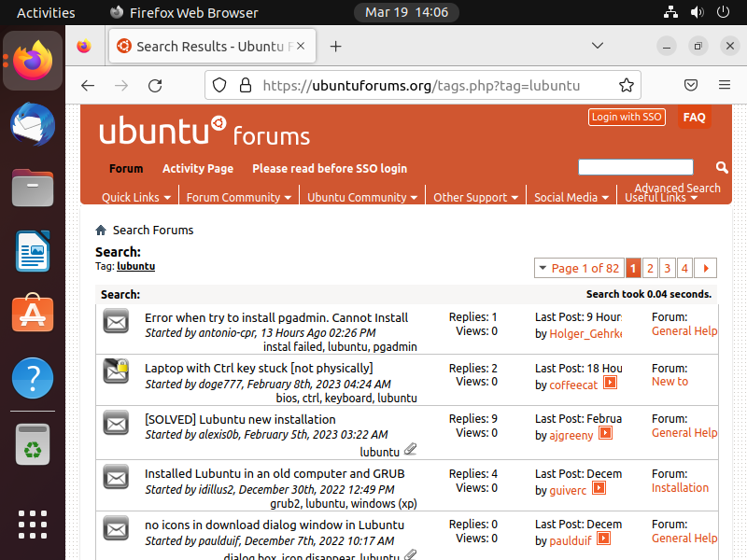Open New to forum link
747x560 pixels.
[669, 382]
